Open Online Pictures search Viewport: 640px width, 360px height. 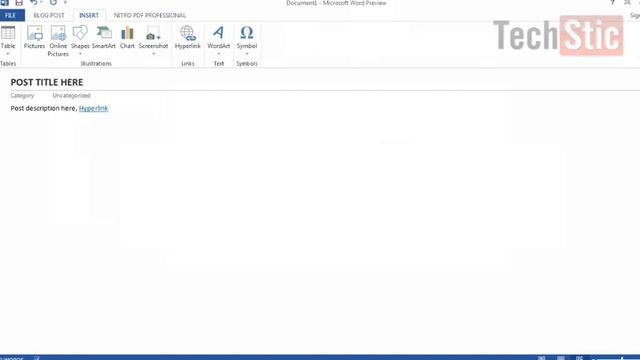pyautogui.click(x=58, y=41)
